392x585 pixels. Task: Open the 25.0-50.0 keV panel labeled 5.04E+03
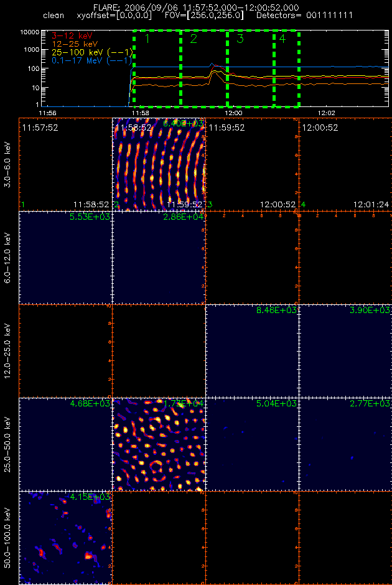(252, 444)
